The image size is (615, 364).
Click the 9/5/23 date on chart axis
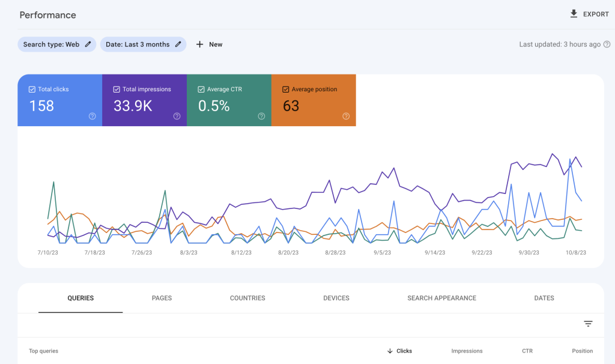[382, 253]
